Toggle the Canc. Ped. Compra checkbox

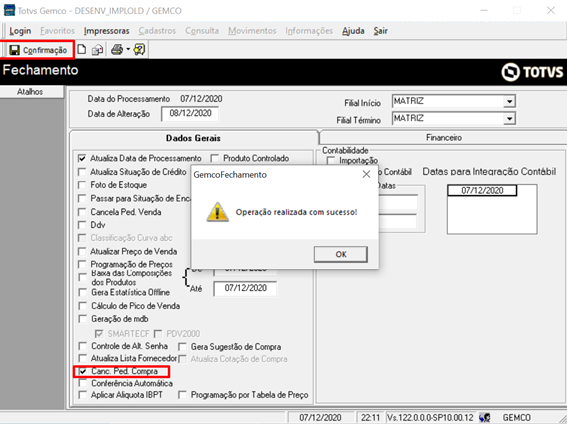(x=83, y=371)
